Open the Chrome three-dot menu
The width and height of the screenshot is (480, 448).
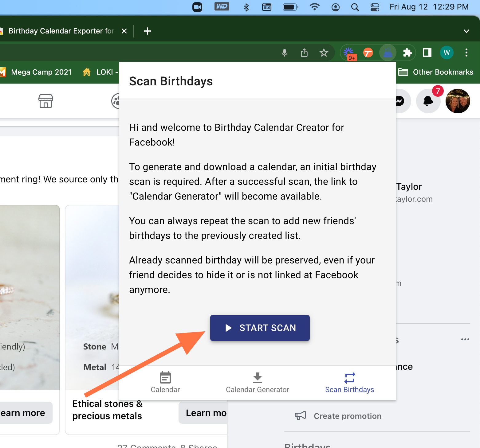tap(466, 53)
